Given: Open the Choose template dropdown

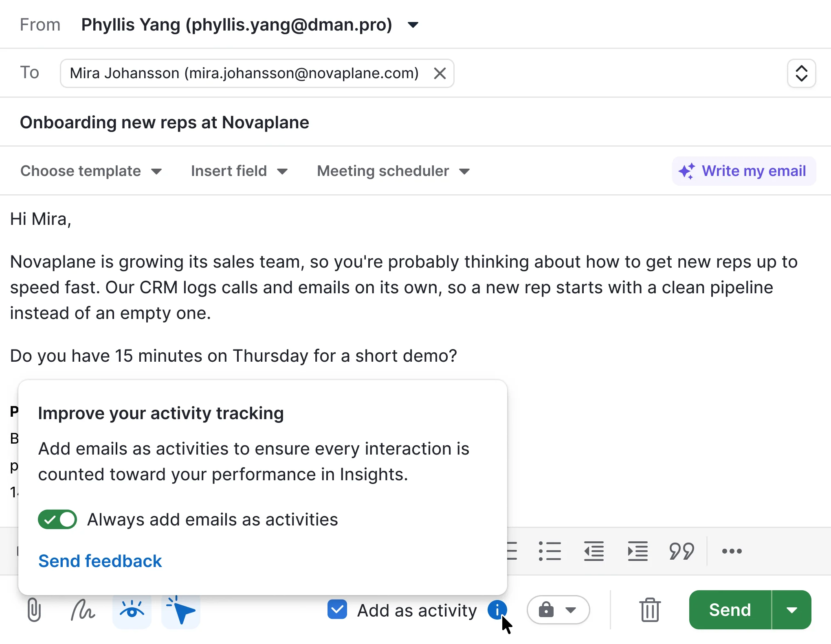Looking at the screenshot, I should click(91, 171).
